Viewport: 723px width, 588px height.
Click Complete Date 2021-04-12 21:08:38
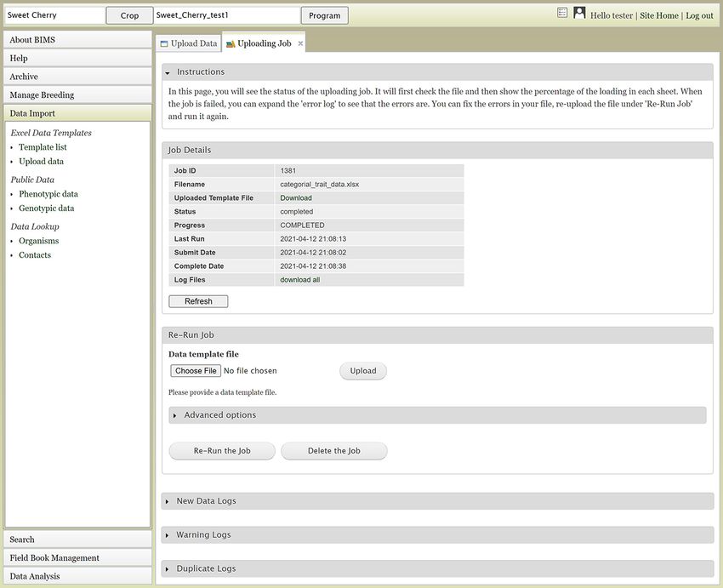pyautogui.click(x=313, y=266)
